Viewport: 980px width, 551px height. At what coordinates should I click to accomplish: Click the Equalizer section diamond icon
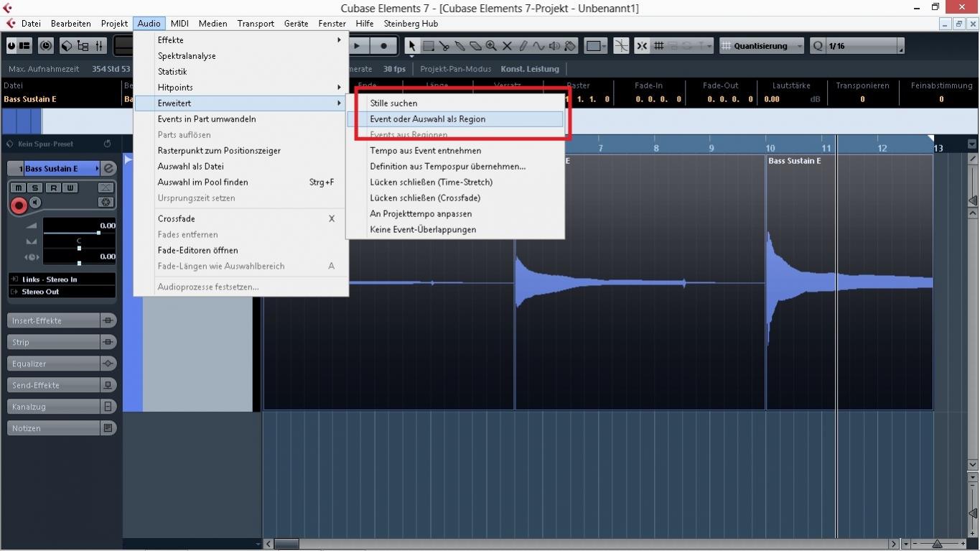pos(108,364)
